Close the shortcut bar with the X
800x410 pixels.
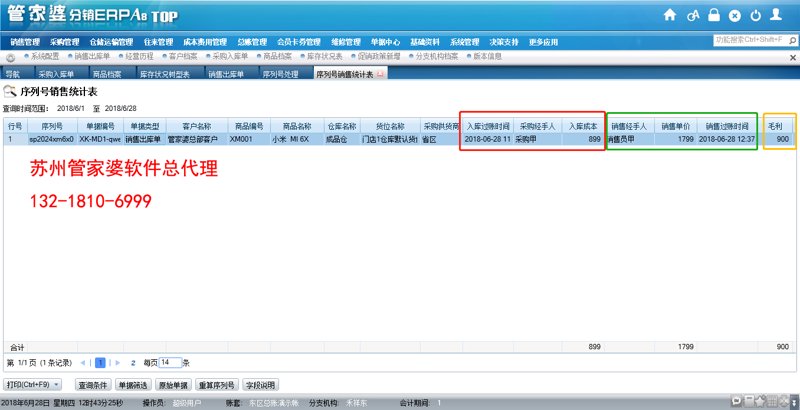(793, 58)
